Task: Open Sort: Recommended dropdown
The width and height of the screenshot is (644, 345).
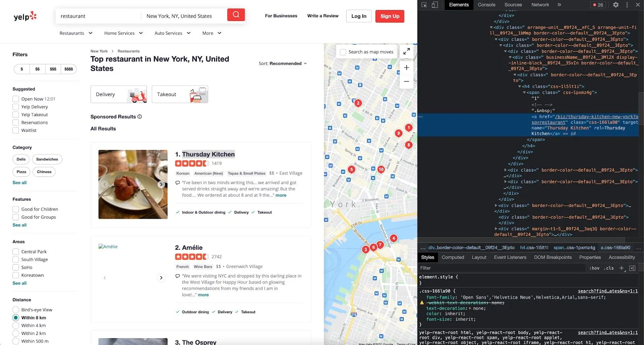Action: point(283,64)
